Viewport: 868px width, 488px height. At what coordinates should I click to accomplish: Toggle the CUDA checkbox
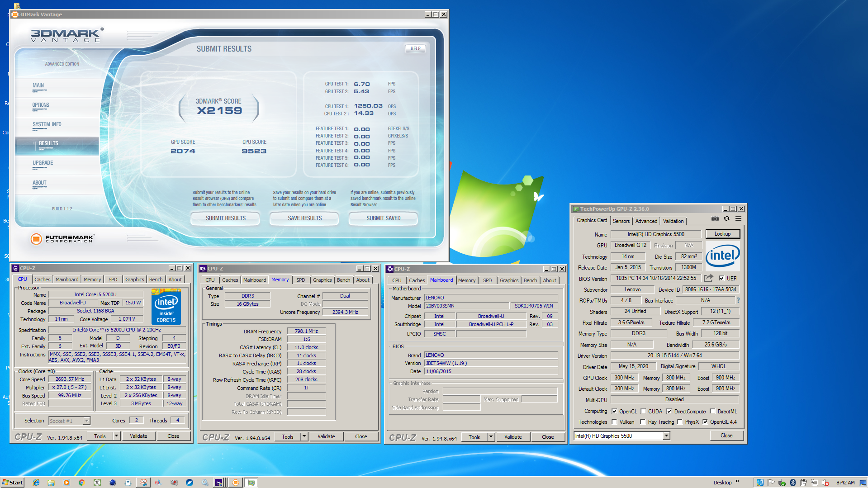click(x=643, y=412)
